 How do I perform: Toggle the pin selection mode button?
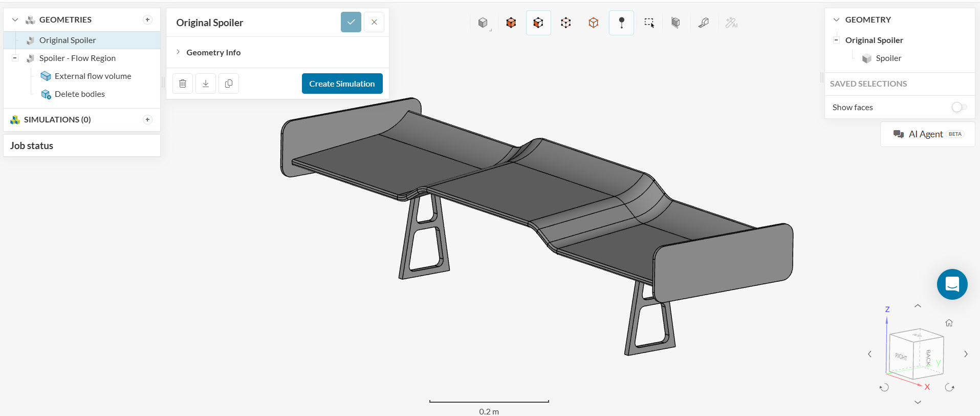(x=621, y=23)
